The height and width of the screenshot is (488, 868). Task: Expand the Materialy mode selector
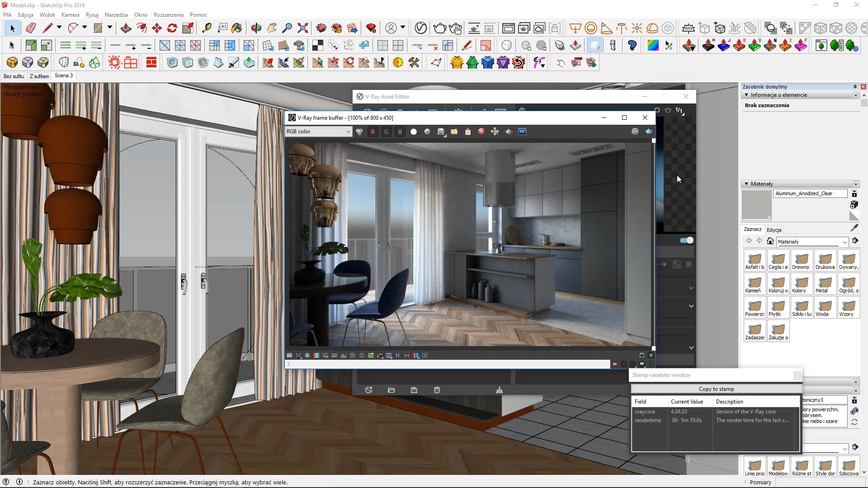coord(844,241)
